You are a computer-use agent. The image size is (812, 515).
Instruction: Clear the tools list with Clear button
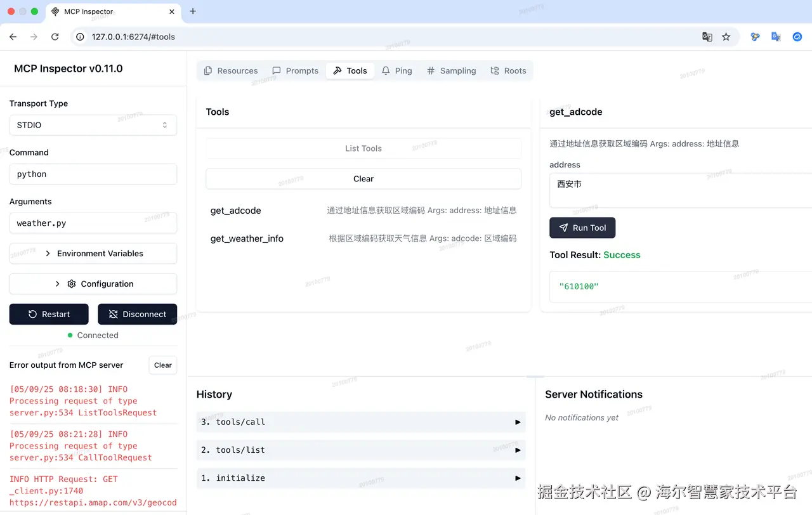363,179
